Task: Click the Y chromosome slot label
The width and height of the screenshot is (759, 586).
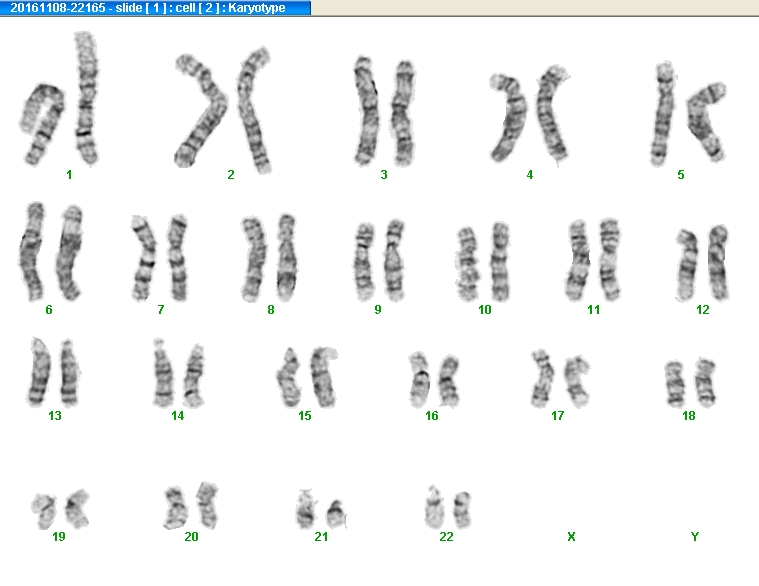Action: coord(695,537)
